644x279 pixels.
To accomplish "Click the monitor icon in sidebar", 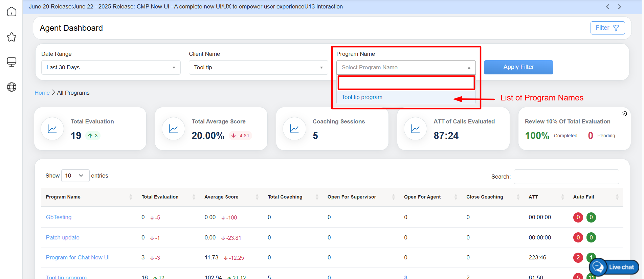I will [12, 62].
